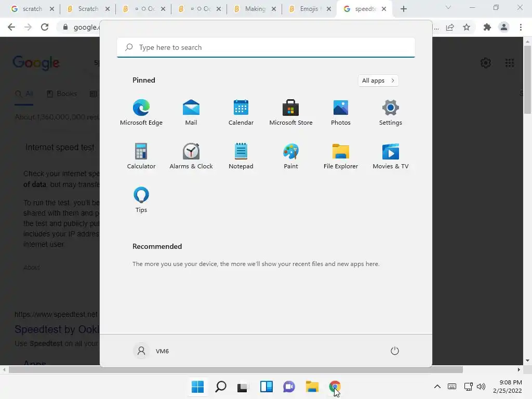
Task: Close the 'Making' tab
Action: (x=274, y=9)
